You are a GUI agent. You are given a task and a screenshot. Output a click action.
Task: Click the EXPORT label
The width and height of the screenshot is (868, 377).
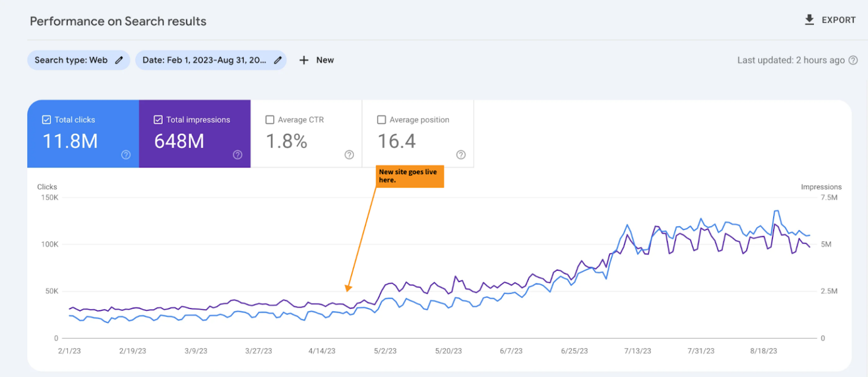click(x=839, y=20)
